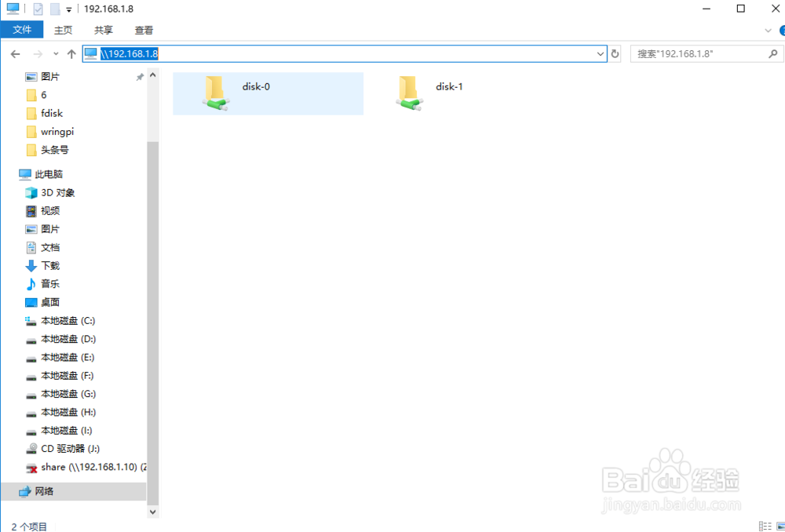The height and width of the screenshot is (532, 785).
Task: Click the address bar path field
Action: tap(345, 54)
